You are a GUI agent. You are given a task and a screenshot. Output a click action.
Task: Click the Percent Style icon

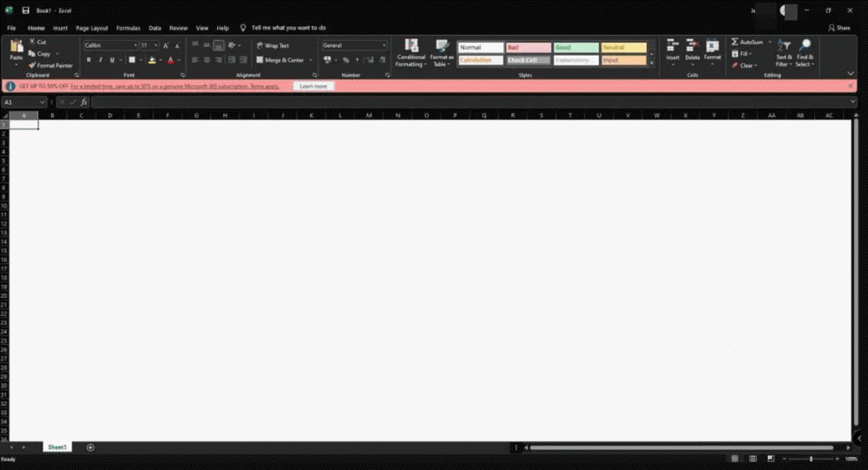click(345, 60)
